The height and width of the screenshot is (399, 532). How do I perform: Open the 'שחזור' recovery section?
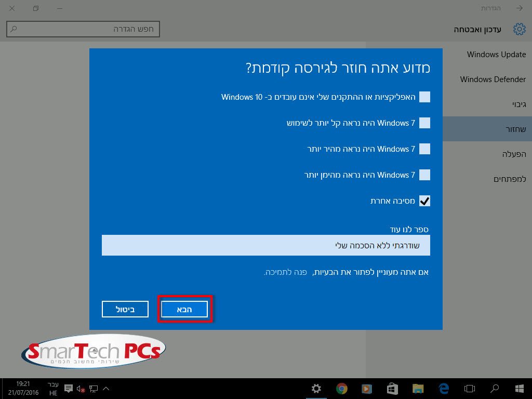coord(516,129)
